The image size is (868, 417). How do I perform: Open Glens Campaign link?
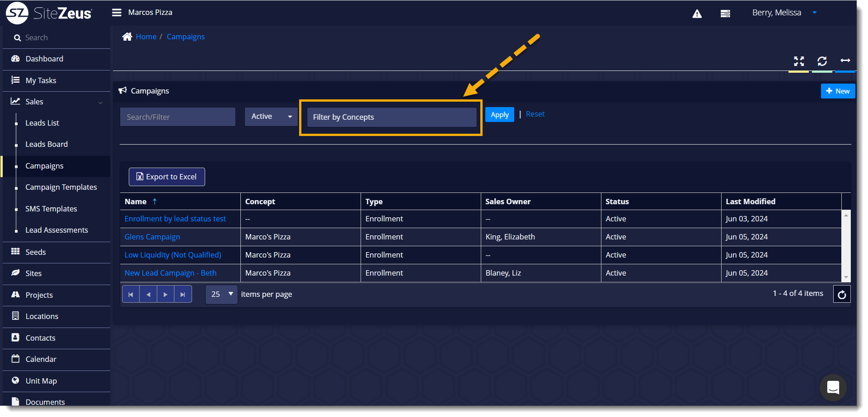point(152,237)
